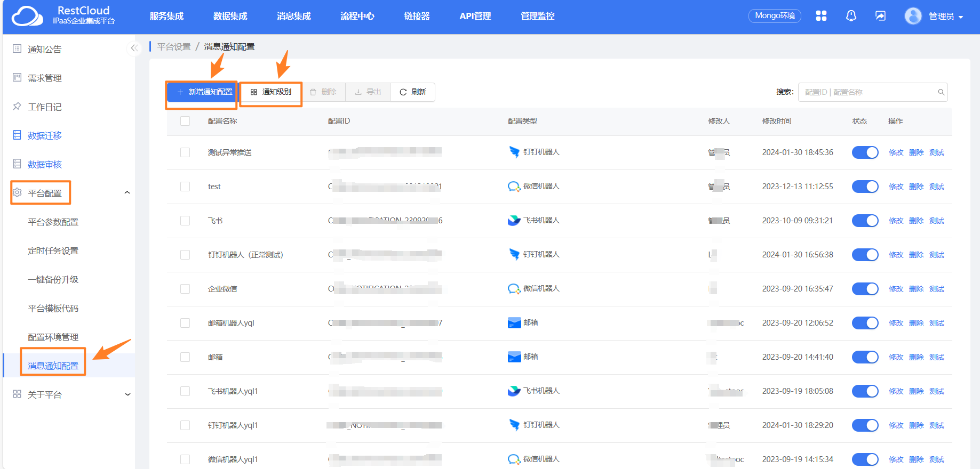Tick the select-all header checkbox

185,121
